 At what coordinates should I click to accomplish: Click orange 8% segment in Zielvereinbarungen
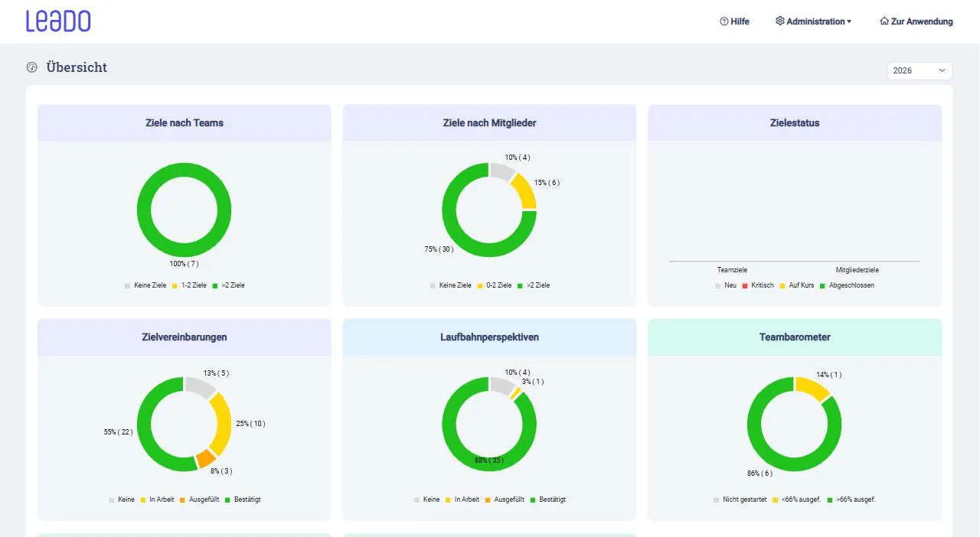[205, 459]
